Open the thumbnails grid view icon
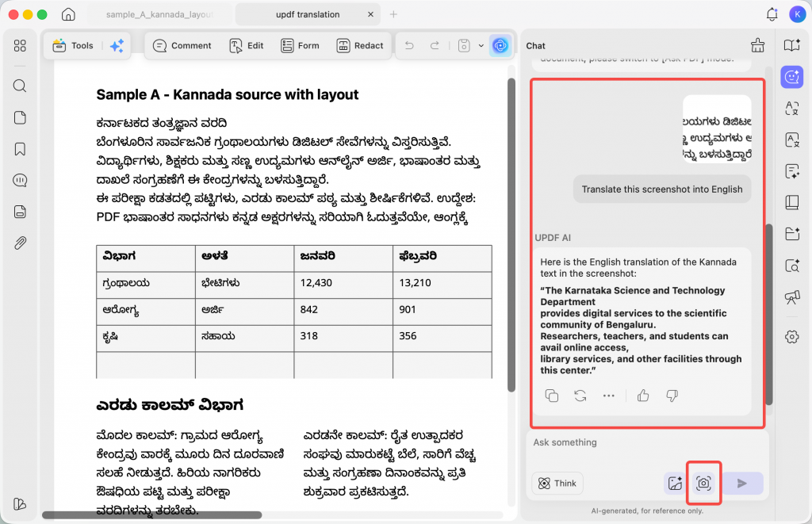 click(20, 45)
